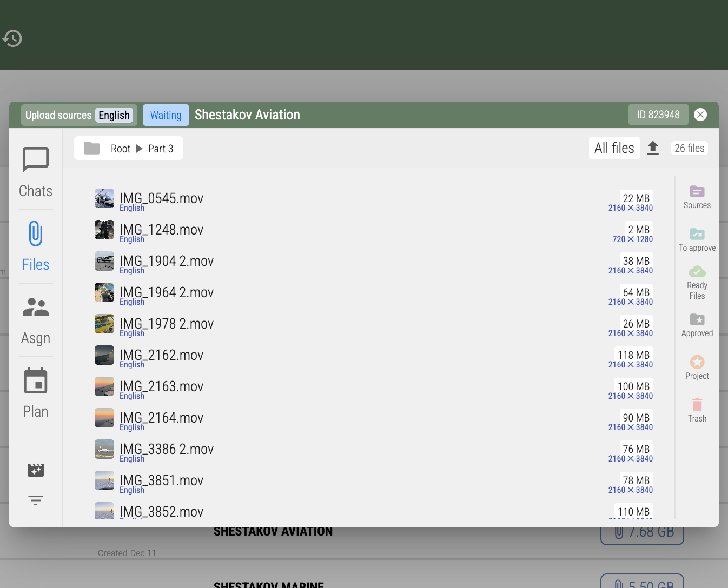Switch to the Files tab
Screen dimensions: 728x588
coord(36,246)
